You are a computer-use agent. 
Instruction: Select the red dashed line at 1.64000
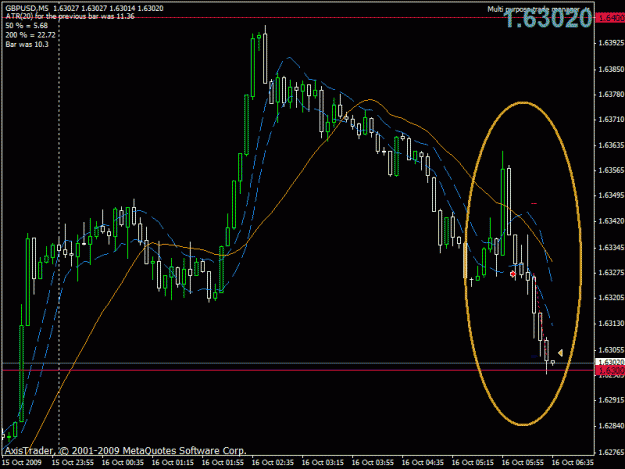(x=298, y=18)
